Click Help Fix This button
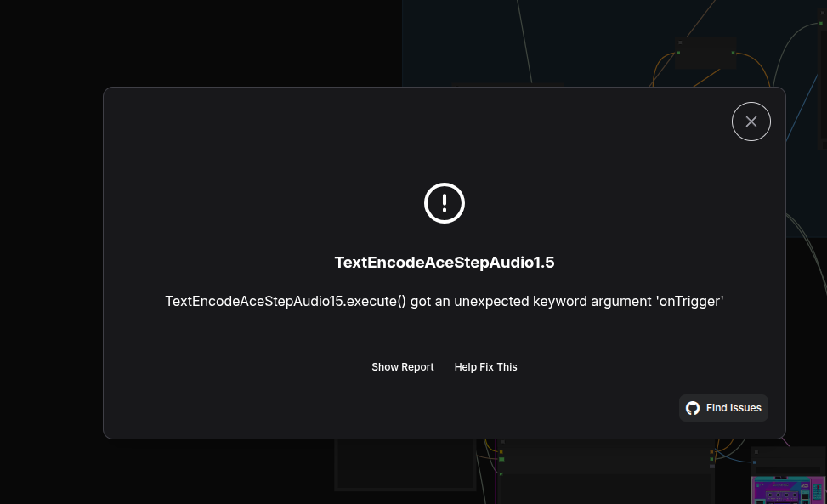827x504 pixels. coord(486,367)
